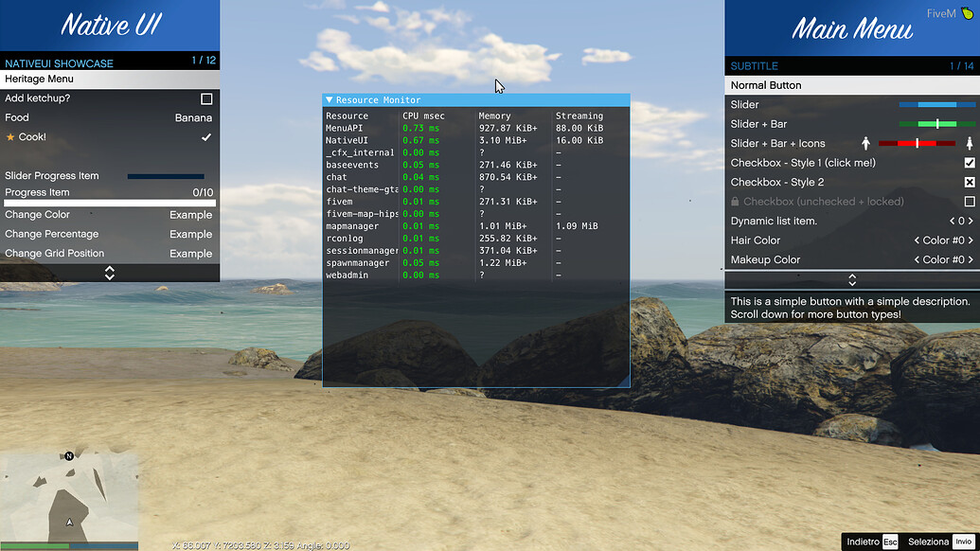This screenshot has width=980, height=551.
Task: Click the scroll arrows below the Main Menu list
Action: tap(851, 277)
